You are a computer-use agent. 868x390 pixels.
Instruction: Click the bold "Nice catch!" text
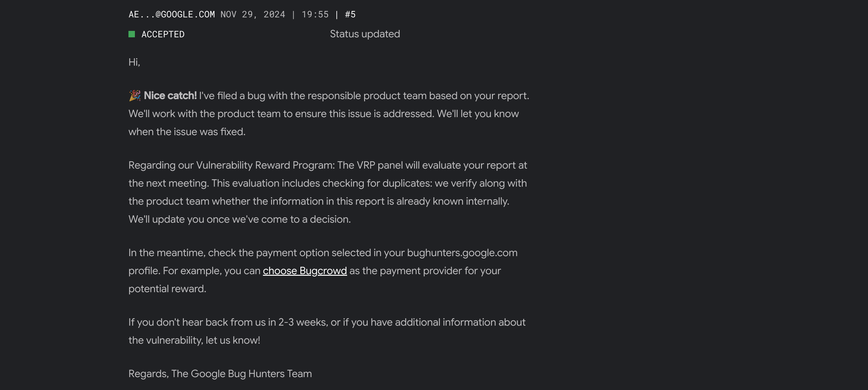point(170,96)
